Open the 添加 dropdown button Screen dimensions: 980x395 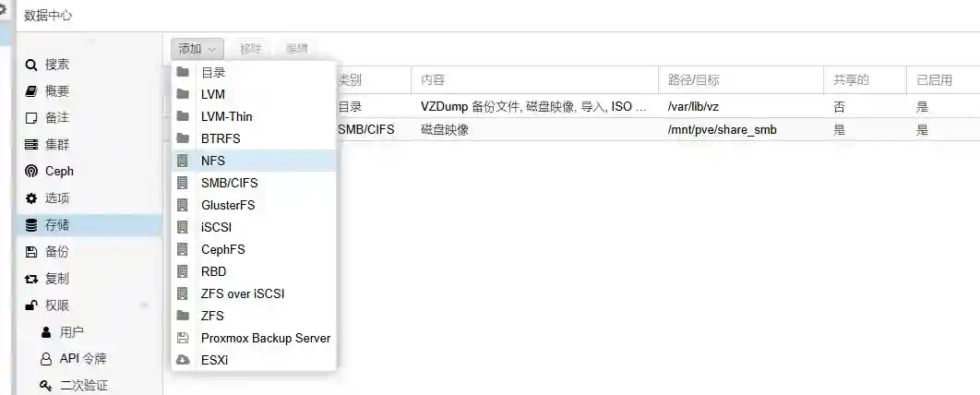(197, 49)
